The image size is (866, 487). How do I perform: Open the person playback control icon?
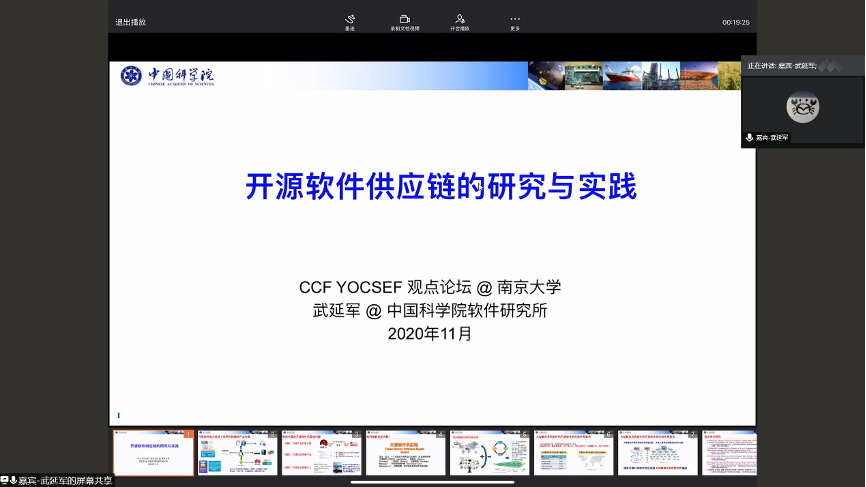[x=460, y=19]
